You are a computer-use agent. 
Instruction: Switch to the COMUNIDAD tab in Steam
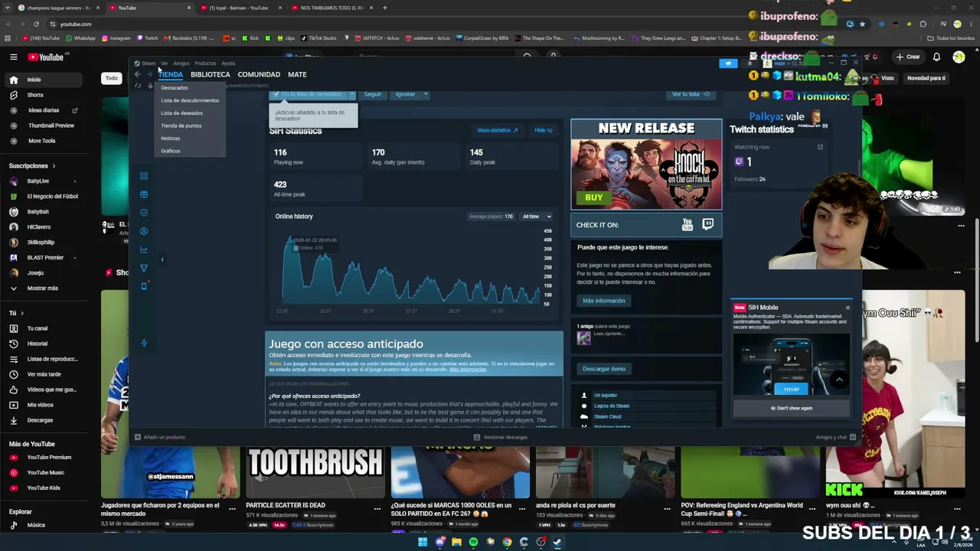(x=259, y=74)
